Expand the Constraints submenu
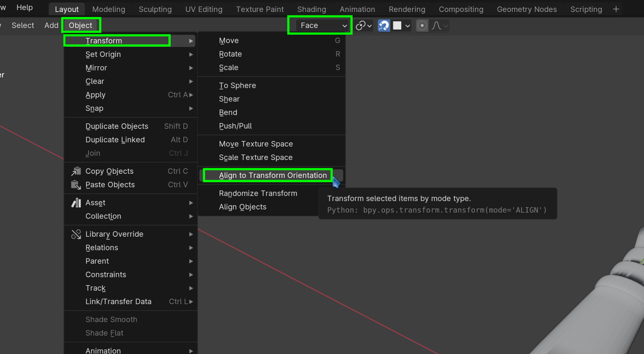This screenshot has height=354, width=644. pyautogui.click(x=130, y=275)
